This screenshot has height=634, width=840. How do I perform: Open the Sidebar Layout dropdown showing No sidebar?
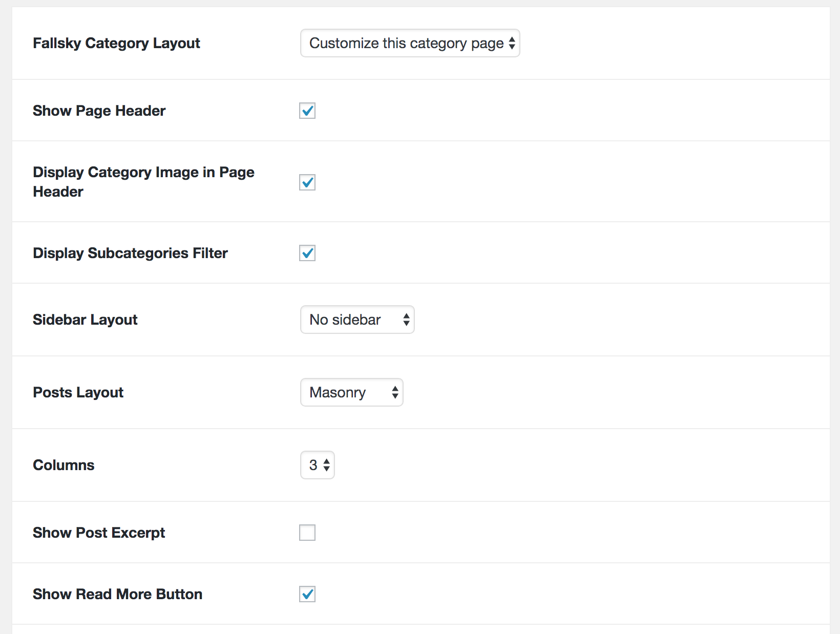[357, 319]
